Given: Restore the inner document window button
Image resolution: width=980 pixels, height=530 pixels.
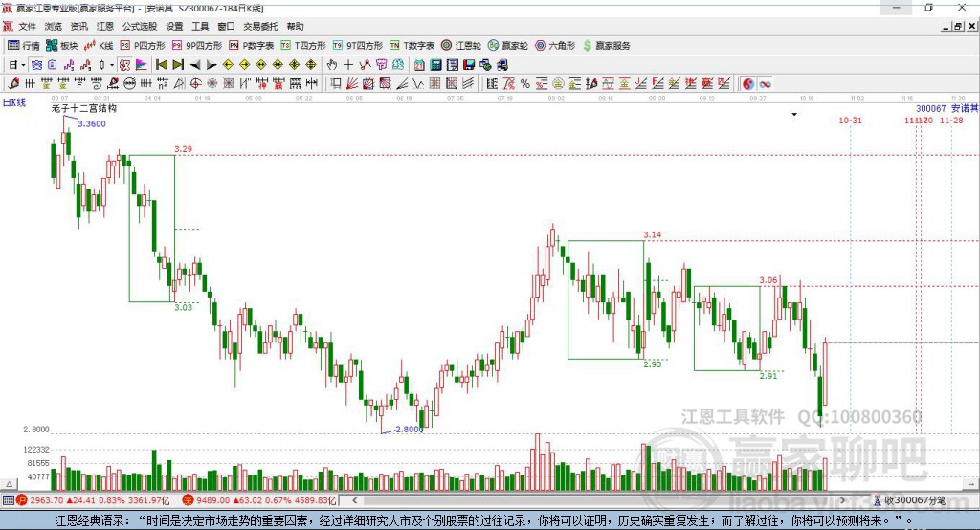Looking at the screenshot, I should point(957,26).
